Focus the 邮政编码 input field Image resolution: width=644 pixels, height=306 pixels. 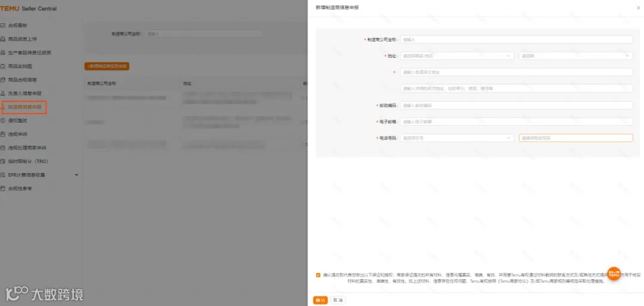(516, 105)
